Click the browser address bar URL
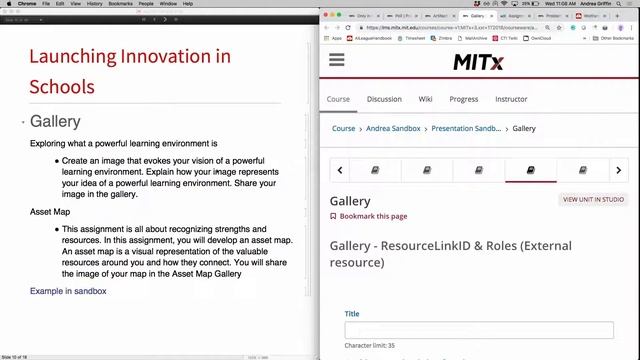The height and width of the screenshot is (360, 640). (x=452, y=28)
